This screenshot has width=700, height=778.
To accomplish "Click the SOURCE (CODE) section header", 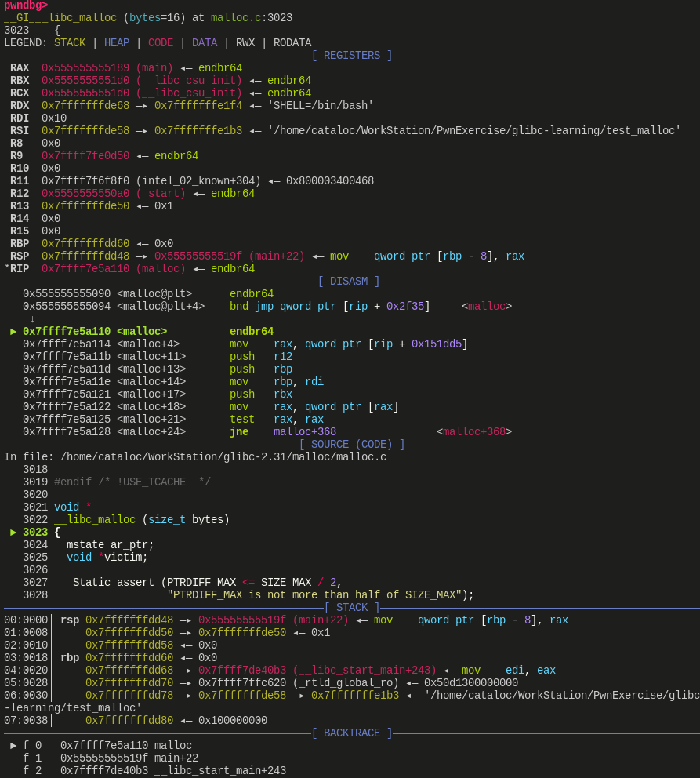I will pyautogui.click(x=351, y=445).
